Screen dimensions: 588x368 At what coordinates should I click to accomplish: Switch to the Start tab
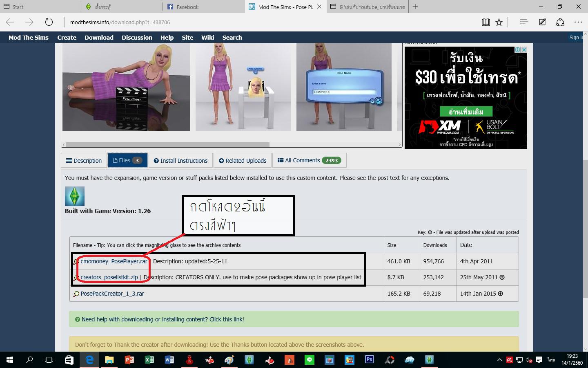[40, 7]
